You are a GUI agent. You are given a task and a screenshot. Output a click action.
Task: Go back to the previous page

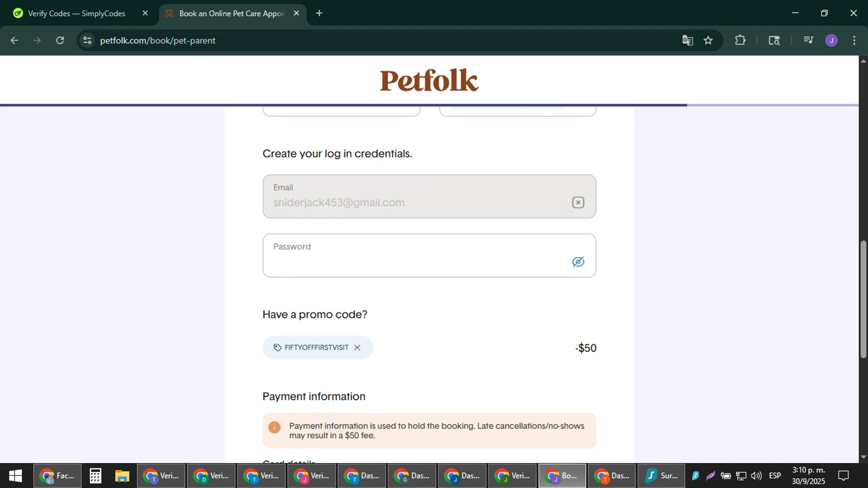coord(14,41)
